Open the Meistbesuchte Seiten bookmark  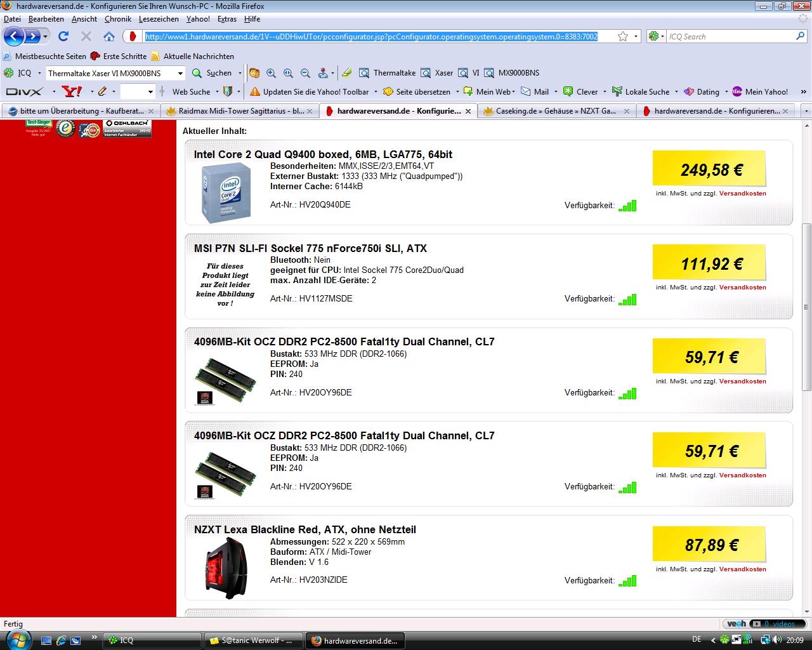pyautogui.click(x=44, y=56)
